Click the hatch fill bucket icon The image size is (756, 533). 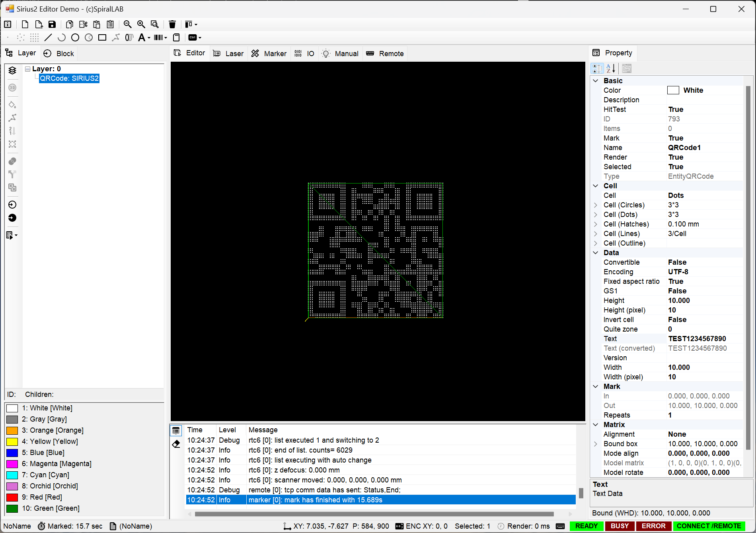pos(12,105)
